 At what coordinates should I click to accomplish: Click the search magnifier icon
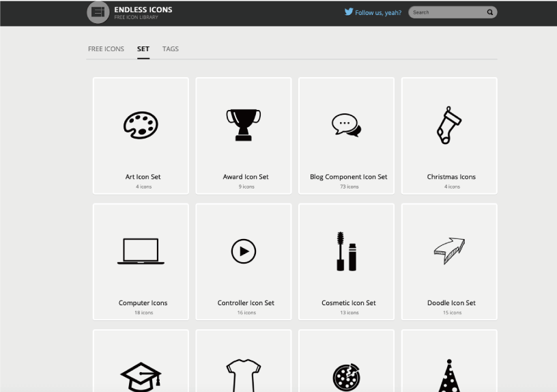pos(490,12)
